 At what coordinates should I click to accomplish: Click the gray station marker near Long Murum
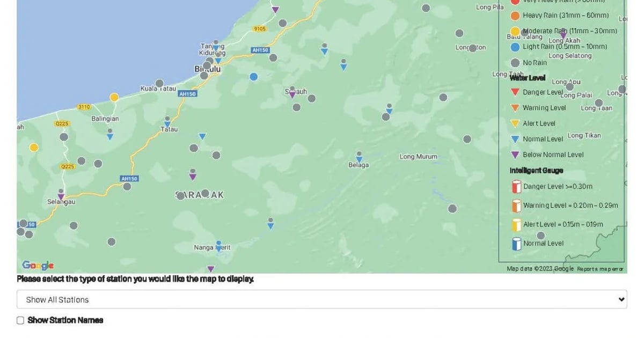pyautogui.click(x=466, y=138)
